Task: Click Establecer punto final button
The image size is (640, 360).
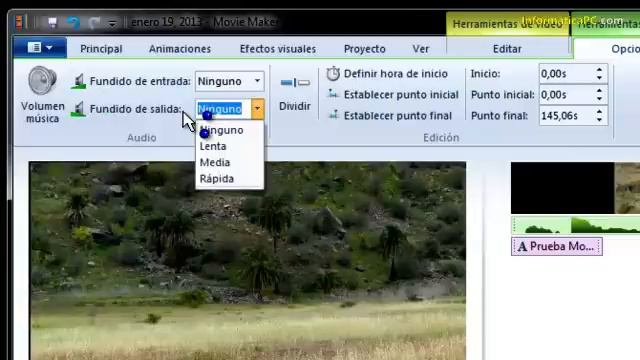Action: pos(389,116)
